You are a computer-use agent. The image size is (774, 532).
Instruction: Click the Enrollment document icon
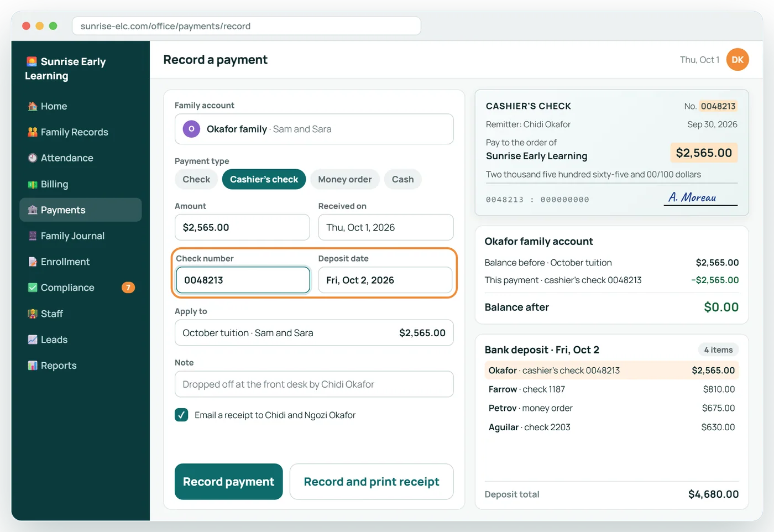pyautogui.click(x=33, y=262)
